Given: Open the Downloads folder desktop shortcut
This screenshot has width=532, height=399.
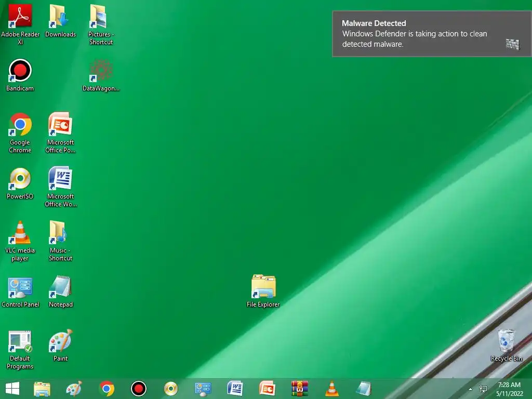Looking at the screenshot, I should pyautogui.click(x=60, y=20).
